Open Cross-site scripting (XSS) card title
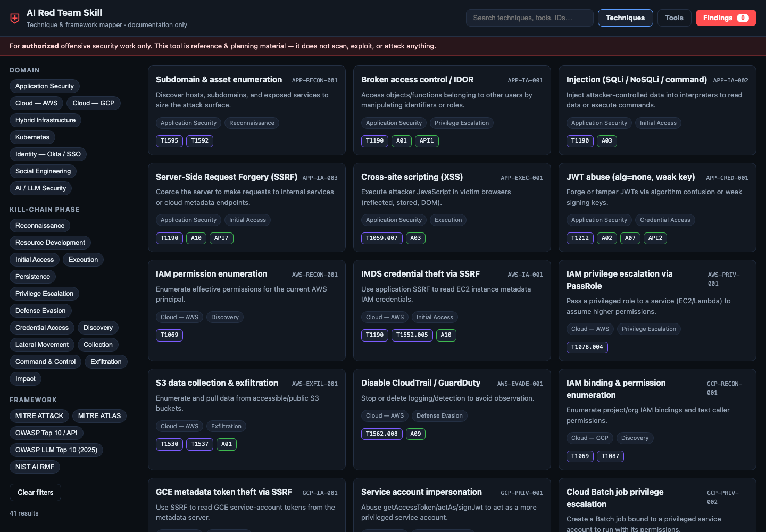Image resolution: width=766 pixels, height=532 pixels. 412,177
